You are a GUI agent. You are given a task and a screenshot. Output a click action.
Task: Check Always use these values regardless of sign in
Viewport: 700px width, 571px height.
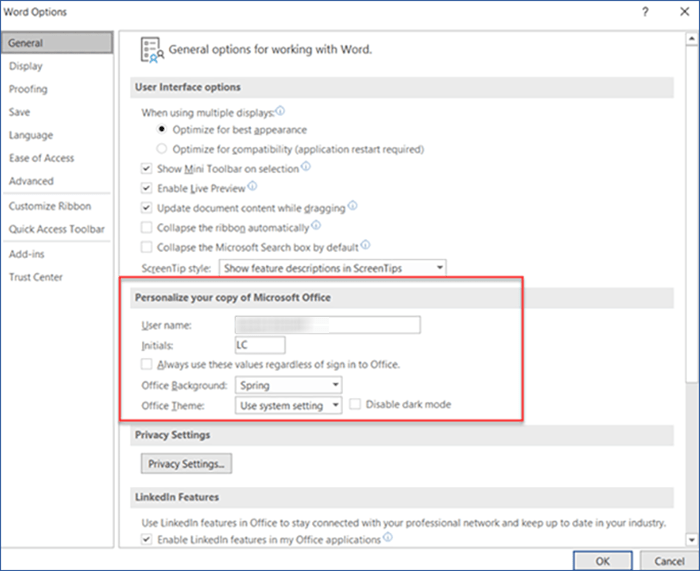point(146,364)
